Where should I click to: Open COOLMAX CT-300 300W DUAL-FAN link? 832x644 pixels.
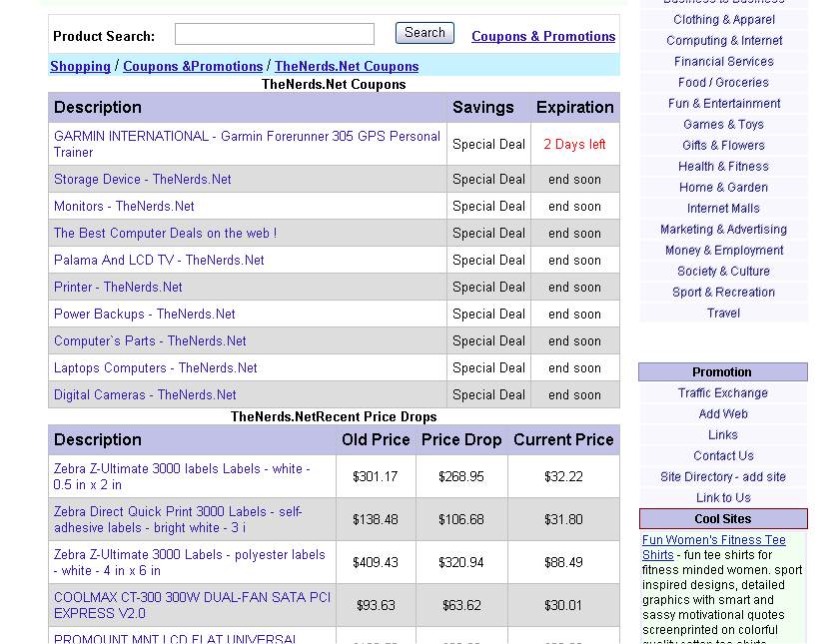point(192,606)
